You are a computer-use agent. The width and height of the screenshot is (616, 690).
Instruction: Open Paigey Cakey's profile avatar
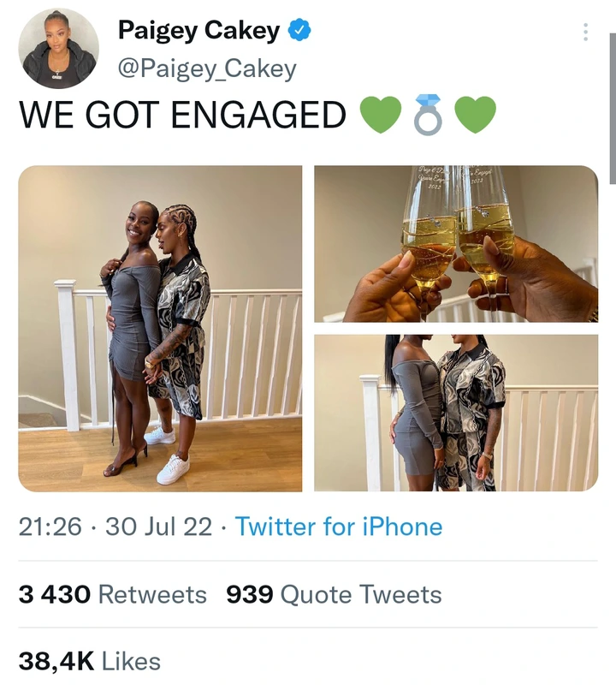pos(58,48)
